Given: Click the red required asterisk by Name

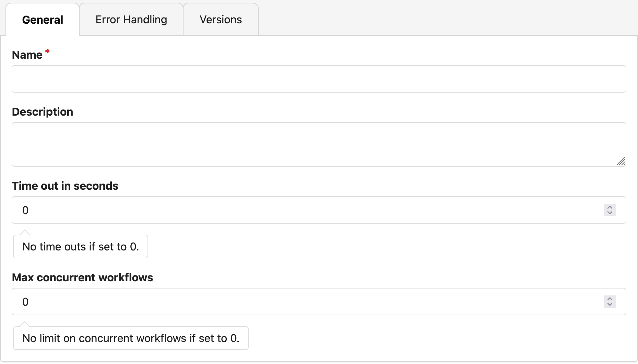Looking at the screenshot, I should pos(47,51).
